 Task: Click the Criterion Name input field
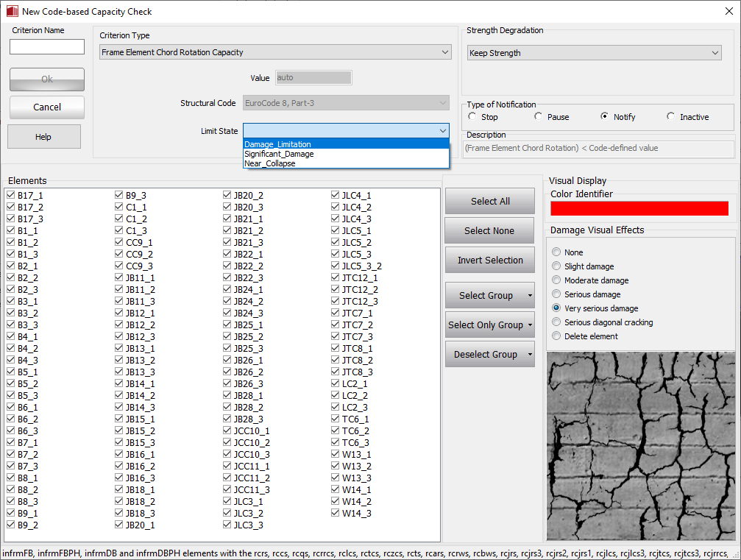pyautogui.click(x=47, y=47)
